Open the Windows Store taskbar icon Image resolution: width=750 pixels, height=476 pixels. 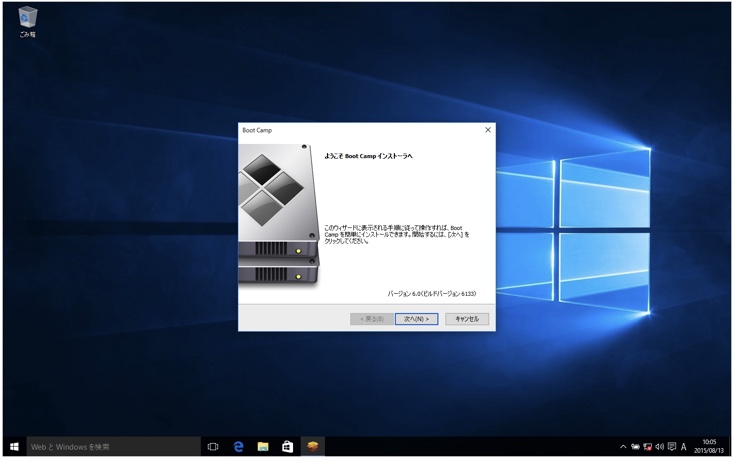tap(287, 447)
